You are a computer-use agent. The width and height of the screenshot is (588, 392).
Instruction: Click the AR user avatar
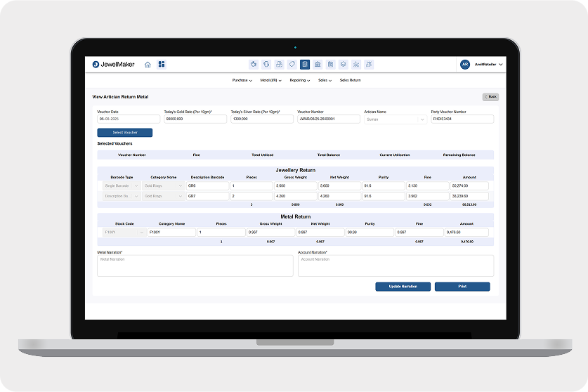(464, 65)
